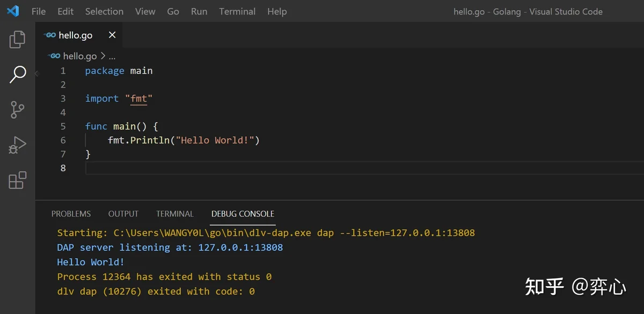The height and width of the screenshot is (314, 644).
Task: Open the Go menu
Action: tap(173, 11)
